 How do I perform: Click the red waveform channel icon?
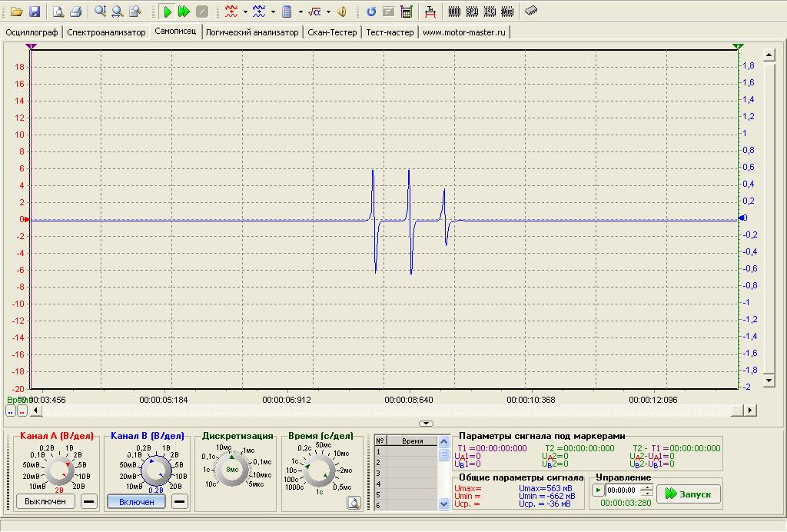point(231,11)
